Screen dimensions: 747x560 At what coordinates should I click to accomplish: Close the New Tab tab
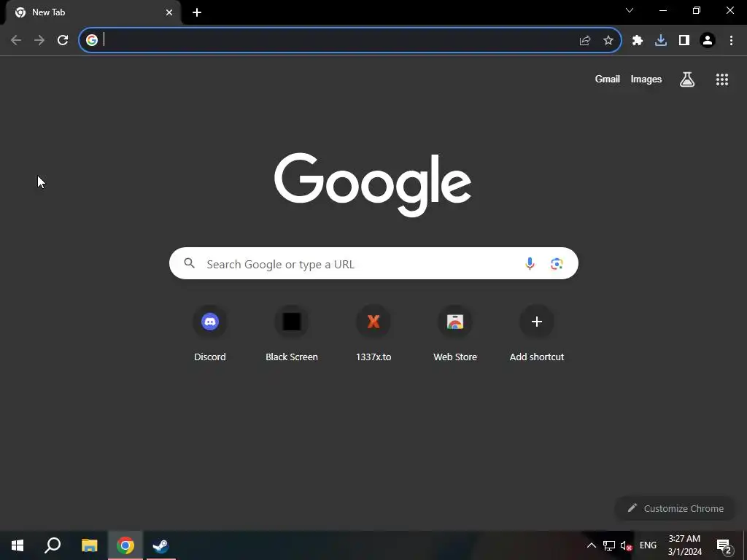coord(169,12)
